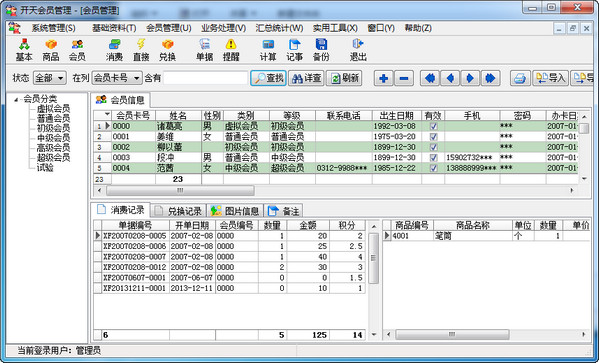Open the 帮助(Z) menu
This screenshot has height=363, width=599.
418,28
